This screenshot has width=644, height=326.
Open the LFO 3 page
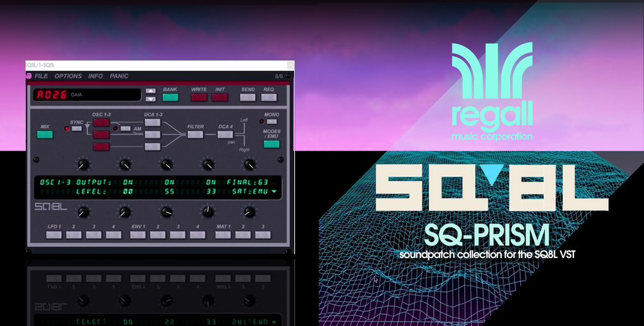click(x=94, y=235)
